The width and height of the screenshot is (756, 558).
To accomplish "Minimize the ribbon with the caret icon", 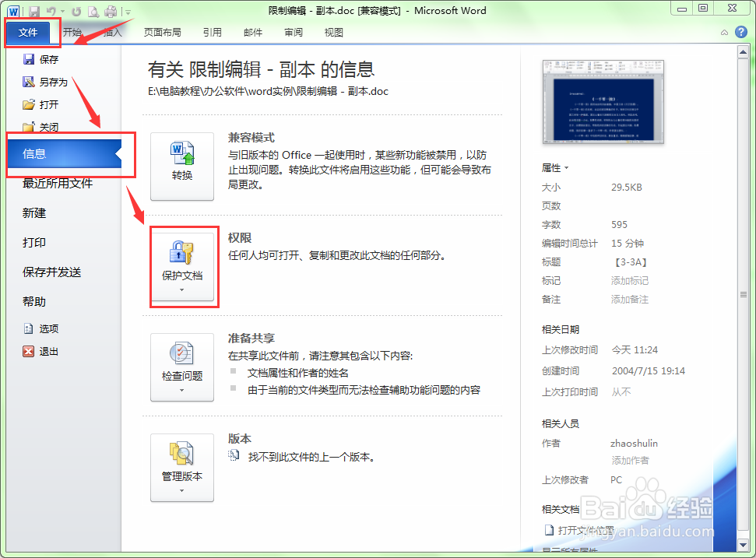I will click(x=724, y=33).
